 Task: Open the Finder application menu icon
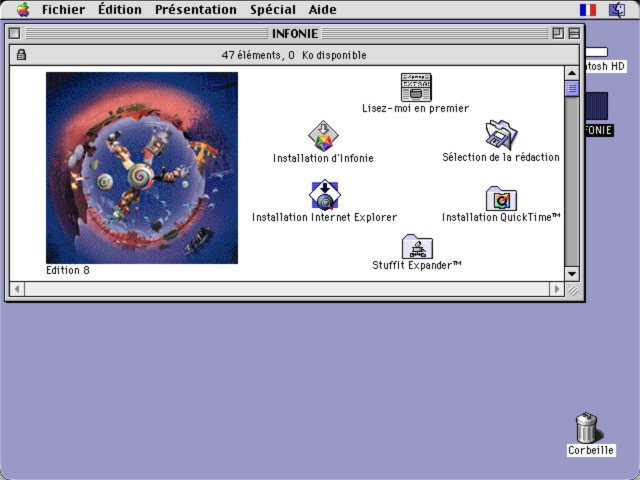coord(617,10)
